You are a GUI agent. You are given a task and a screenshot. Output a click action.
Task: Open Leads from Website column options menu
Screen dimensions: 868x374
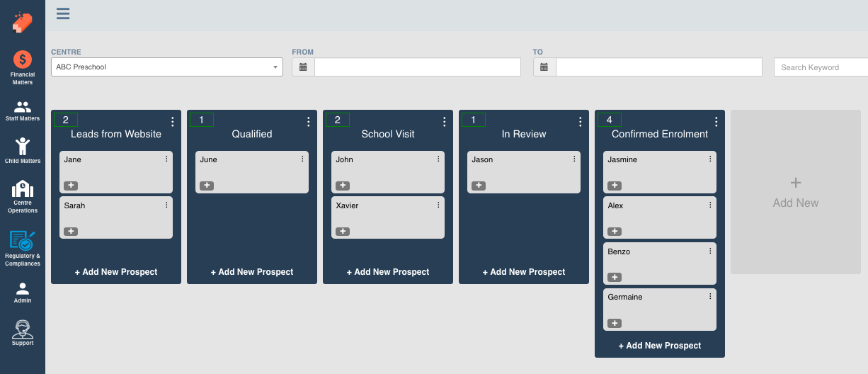(173, 122)
